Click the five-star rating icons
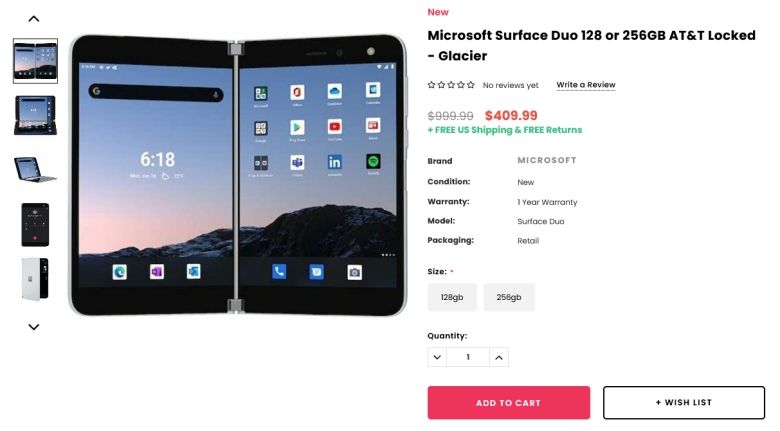 point(451,85)
